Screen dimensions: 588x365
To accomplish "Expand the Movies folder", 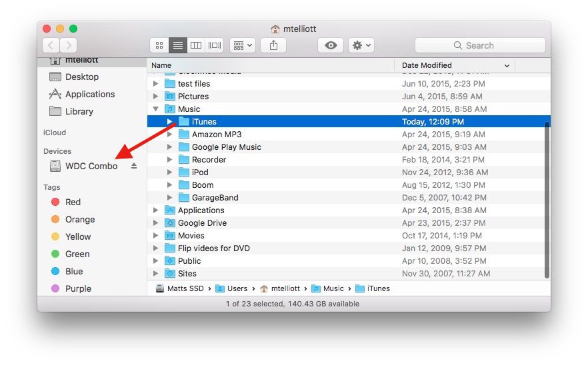I will tap(155, 236).
